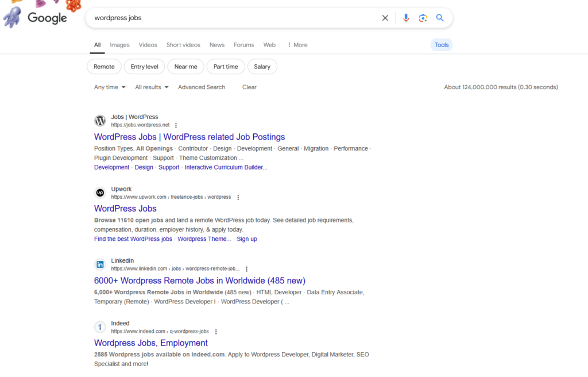Open WordPress Jobs | WordPress related Job Postings link
588x377 pixels.
click(x=189, y=137)
